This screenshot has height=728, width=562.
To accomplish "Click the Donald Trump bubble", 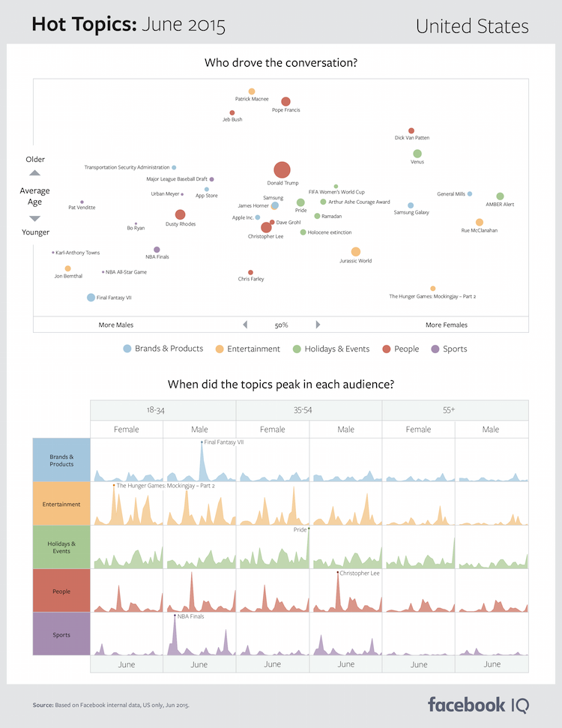I will click(282, 171).
